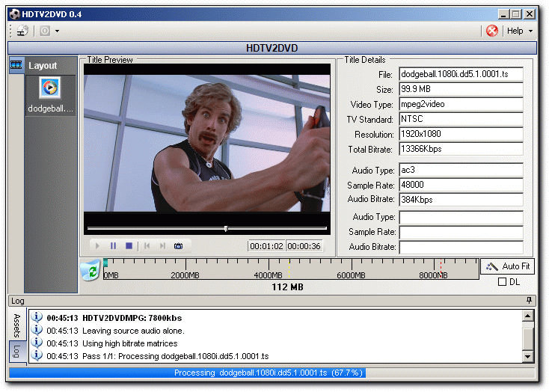549x392 pixels.
Task: Click the Play button in preview
Action: [97, 246]
